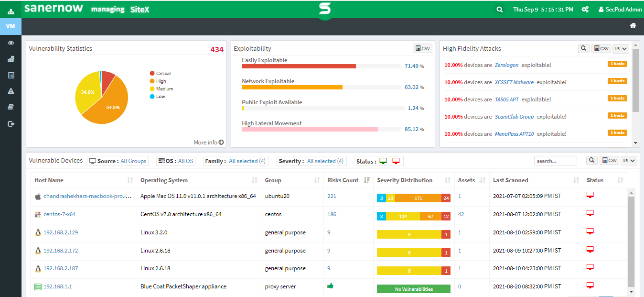Click risks count 221 for macbook
This screenshot has height=297, width=644.
(x=332, y=196)
